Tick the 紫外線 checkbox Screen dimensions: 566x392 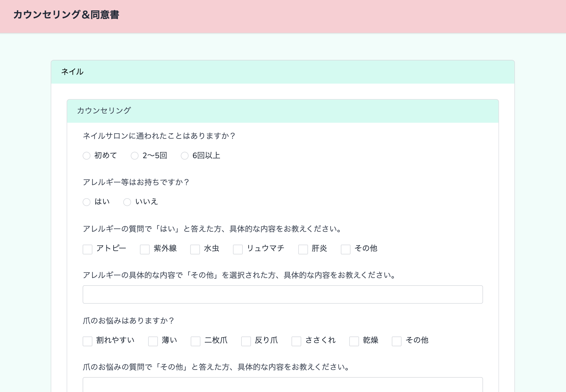tap(145, 249)
